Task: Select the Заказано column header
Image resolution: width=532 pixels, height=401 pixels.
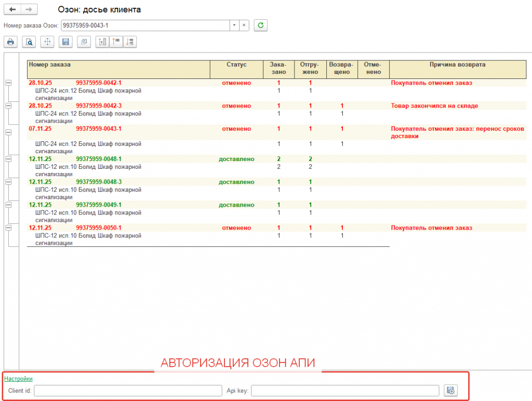Action: pos(278,70)
